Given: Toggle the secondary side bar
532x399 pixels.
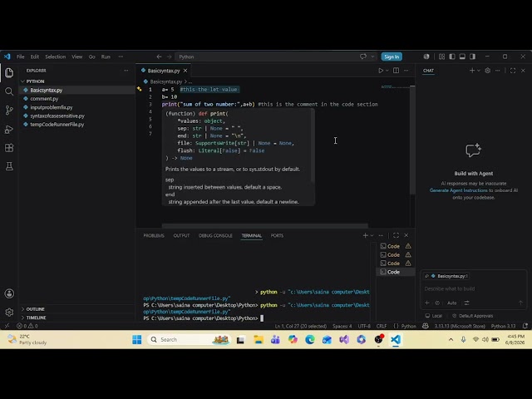Looking at the screenshot, I should point(472,57).
